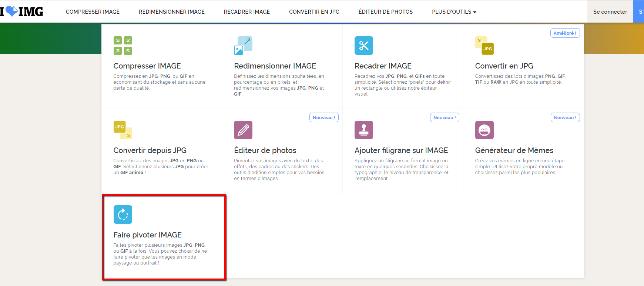Click the Générateur de Mèmes title link
Viewport: 644px width, 286px height.
(x=514, y=150)
